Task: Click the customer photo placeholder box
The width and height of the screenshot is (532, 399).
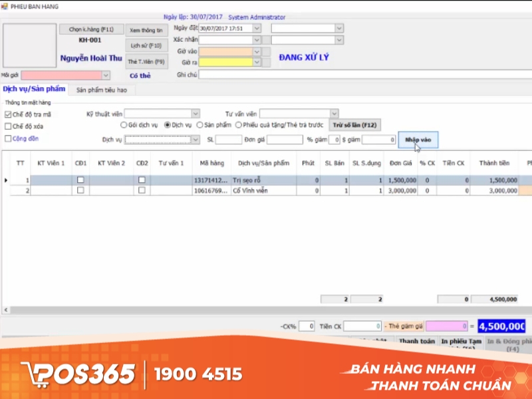Action: coord(30,46)
